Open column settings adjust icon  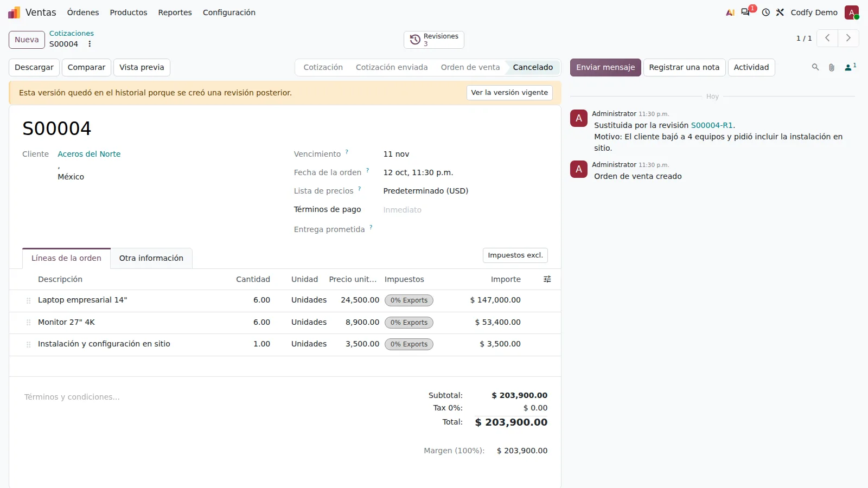pos(547,279)
